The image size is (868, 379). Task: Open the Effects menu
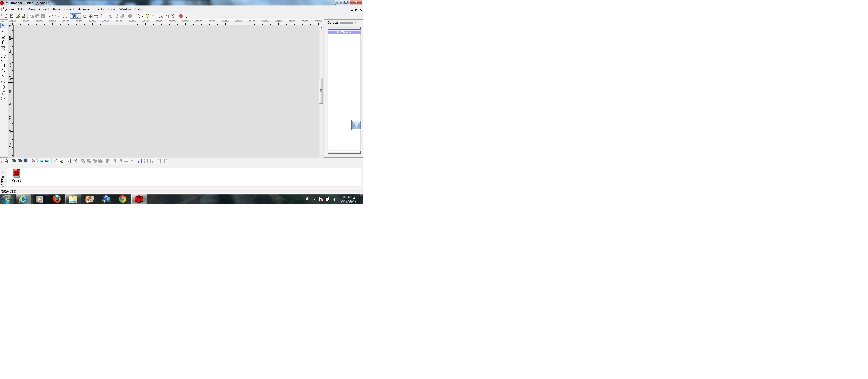[x=99, y=9]
